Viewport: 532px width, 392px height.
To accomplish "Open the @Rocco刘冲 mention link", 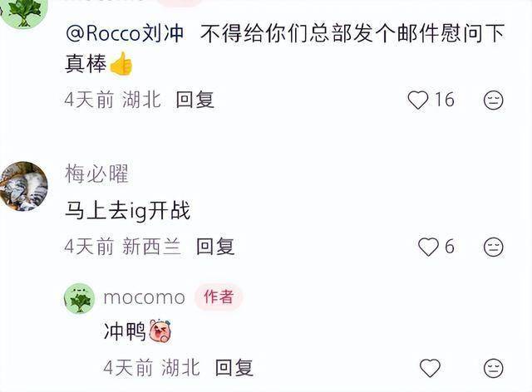I will [x=125, y=33].
